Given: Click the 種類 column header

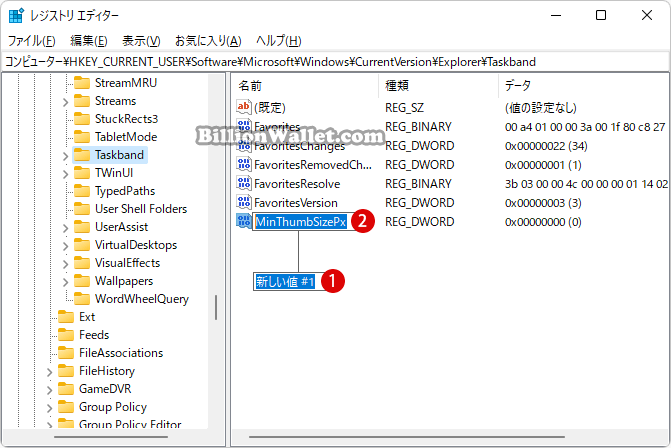Looking at the screenshot, I should click(438, 86).
